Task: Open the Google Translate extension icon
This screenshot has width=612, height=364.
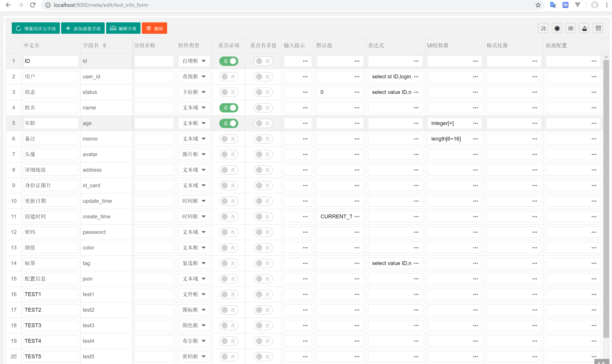Action: coord(553,5)
